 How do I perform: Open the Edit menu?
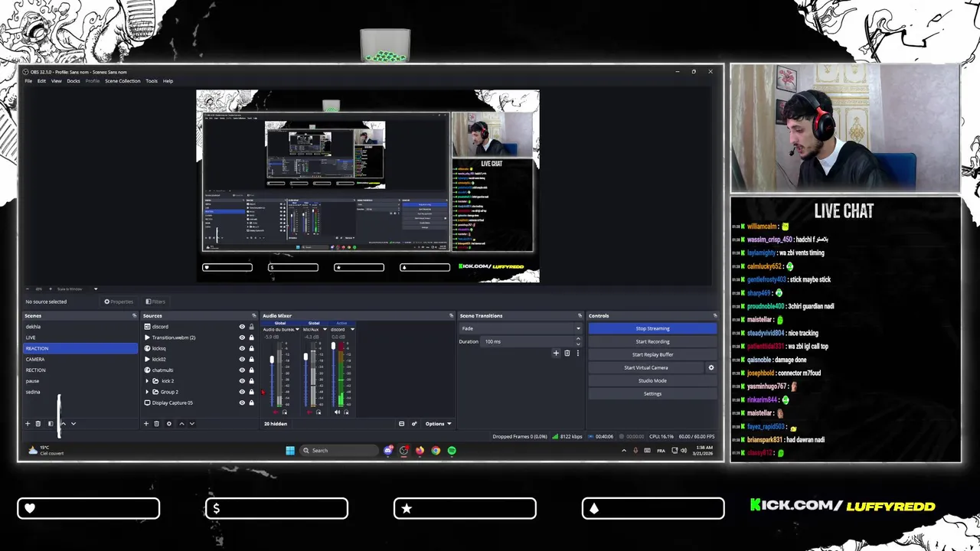click(41, 80)
